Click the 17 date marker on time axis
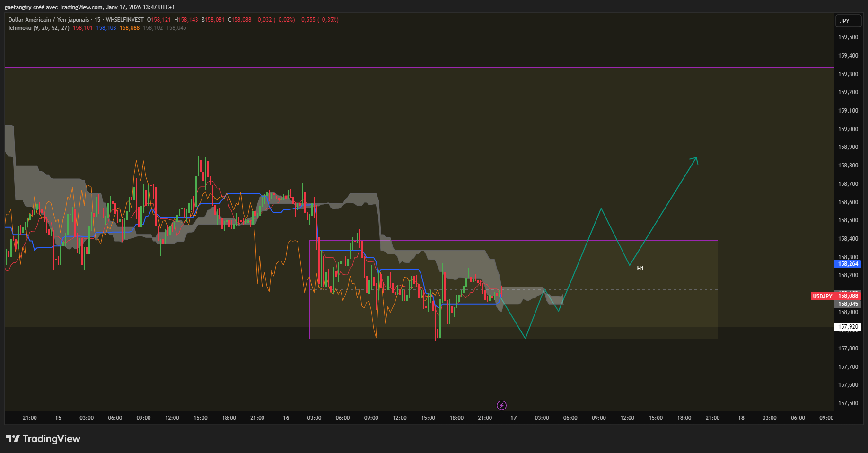The image size is (868, 453). 513,418
